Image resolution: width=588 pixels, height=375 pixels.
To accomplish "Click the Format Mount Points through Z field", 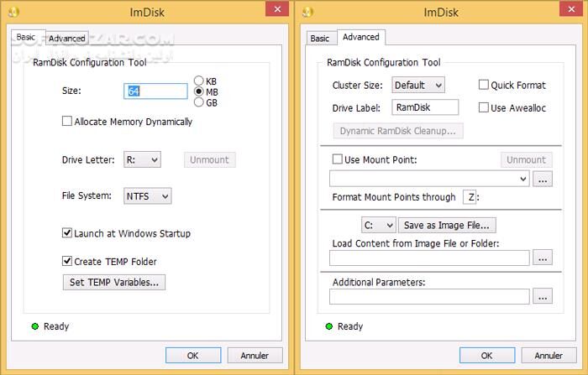I will pyautogui.click(x=470, y=197).
